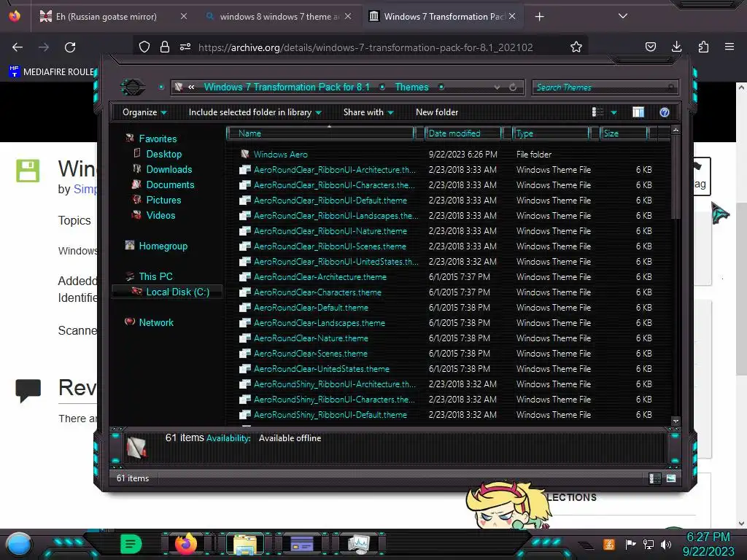This screenshot has width=747, height=560.
Task: Select AeroRoundClear-Architecture.theme file
Action: point(320,276)
